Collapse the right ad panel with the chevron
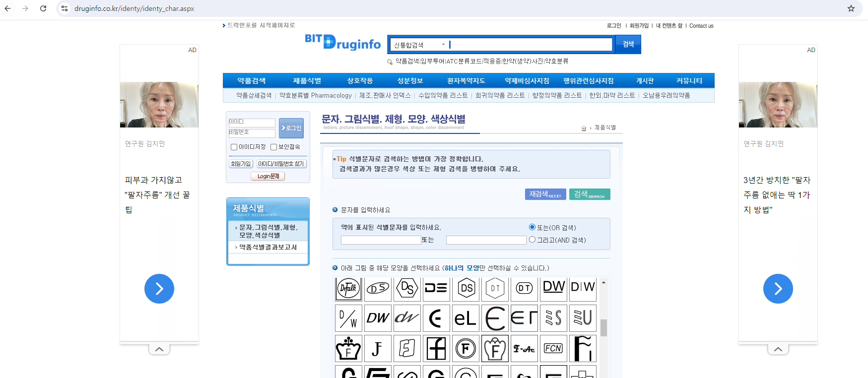Image resolution: width=868 pixels, height=378 pixels. (x=778, y=349)
